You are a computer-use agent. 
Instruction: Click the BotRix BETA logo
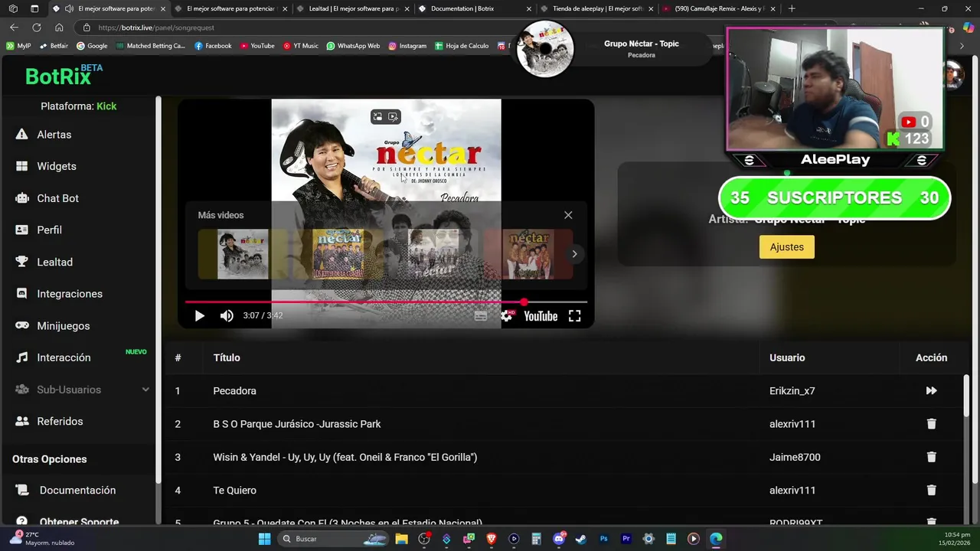[x=64, y=75]
